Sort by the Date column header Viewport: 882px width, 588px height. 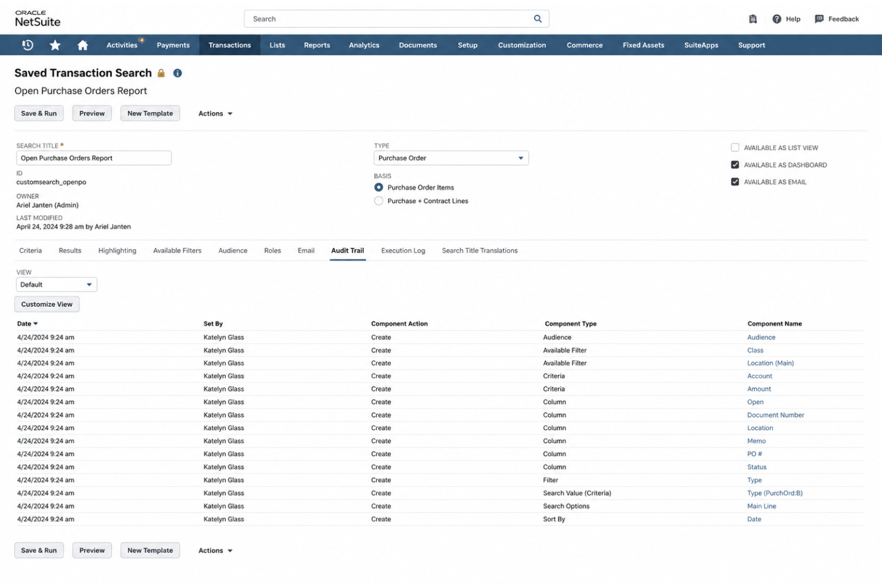point(27,323)
